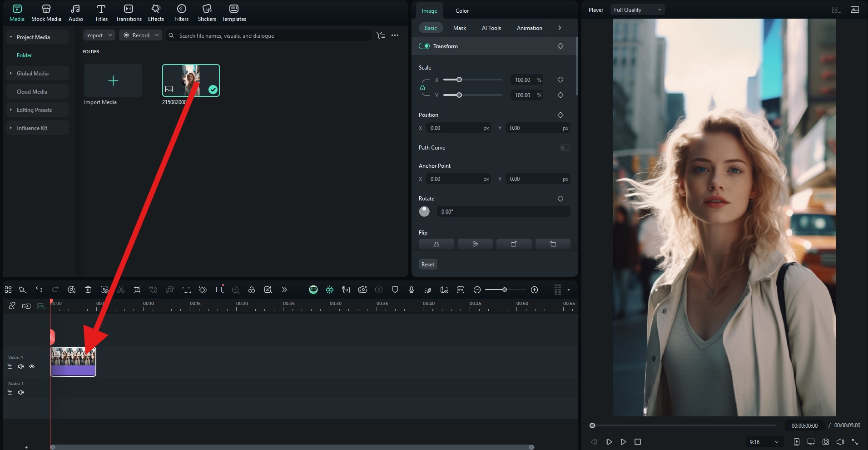This screenshot has height=450, width=868.
Task: Show more property sub-tabs with the arrow
Action: tap(560, 28)
